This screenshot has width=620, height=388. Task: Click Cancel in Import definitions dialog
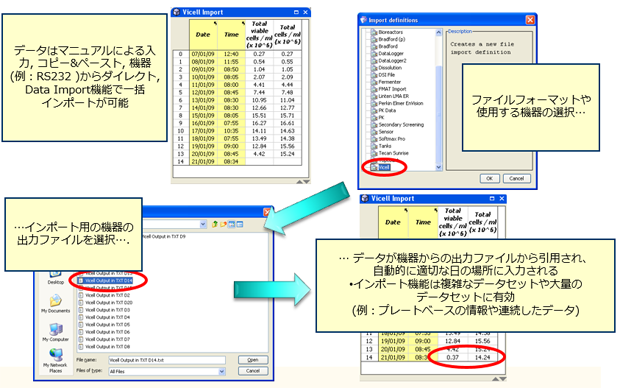click(x=516, y=178)
